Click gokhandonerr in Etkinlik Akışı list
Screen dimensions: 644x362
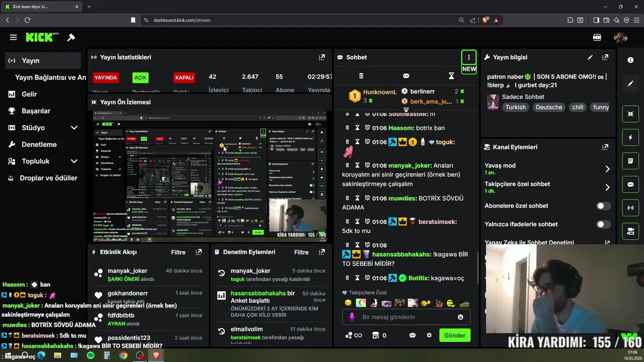coord(128,293)
